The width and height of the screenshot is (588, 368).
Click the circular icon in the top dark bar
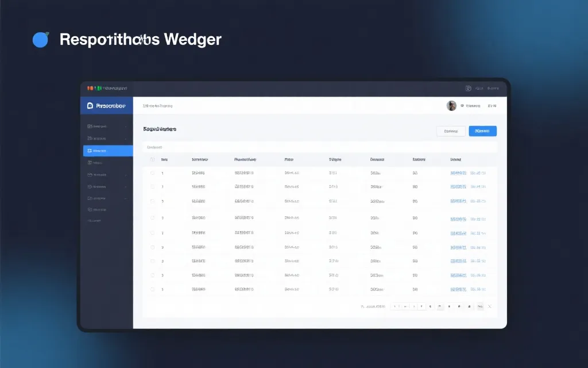[468, 89]
